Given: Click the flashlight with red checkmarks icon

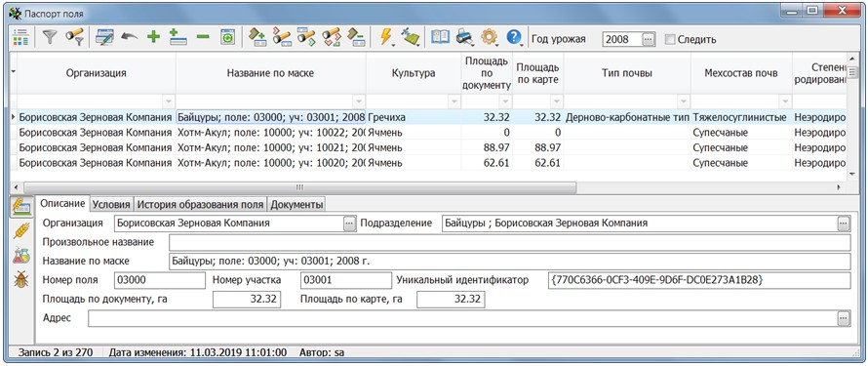Looking at the screenshot, I should [331, 38].
